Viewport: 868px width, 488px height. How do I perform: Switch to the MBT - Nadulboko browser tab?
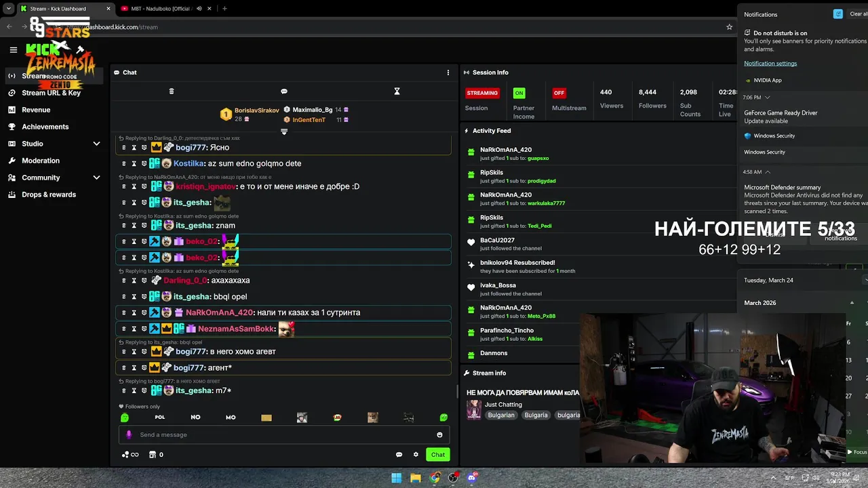[x=160, y=9]
